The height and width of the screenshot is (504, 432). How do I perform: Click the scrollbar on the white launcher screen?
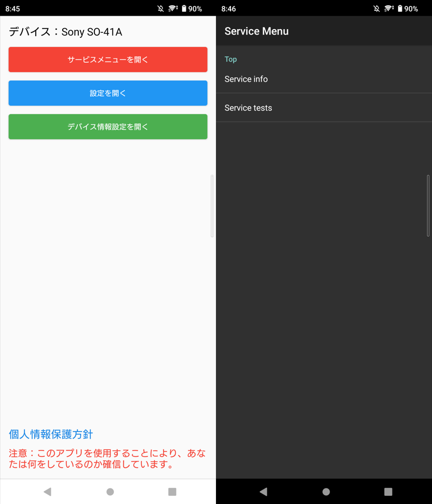212,206
